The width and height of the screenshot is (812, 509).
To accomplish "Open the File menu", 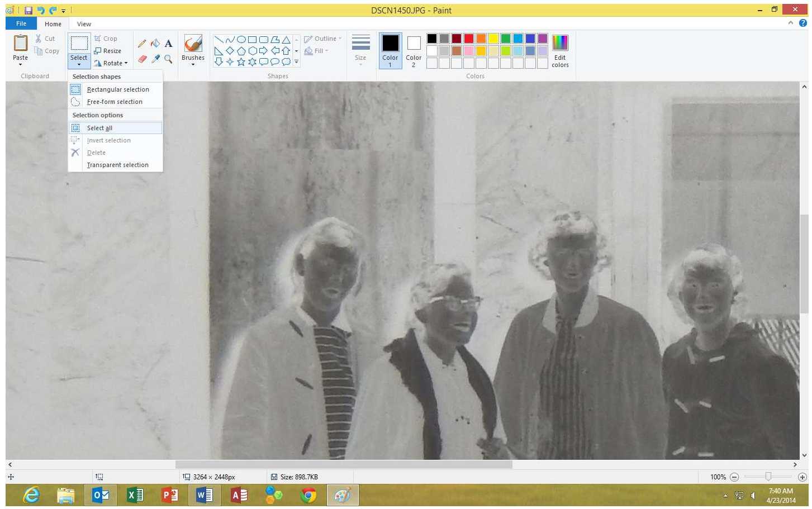I will coord(21,23).
